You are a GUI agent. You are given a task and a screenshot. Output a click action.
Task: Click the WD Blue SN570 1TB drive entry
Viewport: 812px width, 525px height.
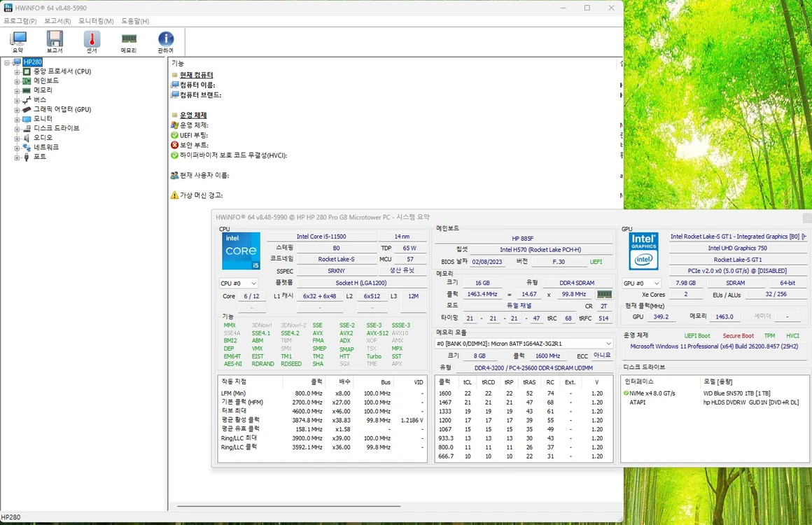coord(737,393)
